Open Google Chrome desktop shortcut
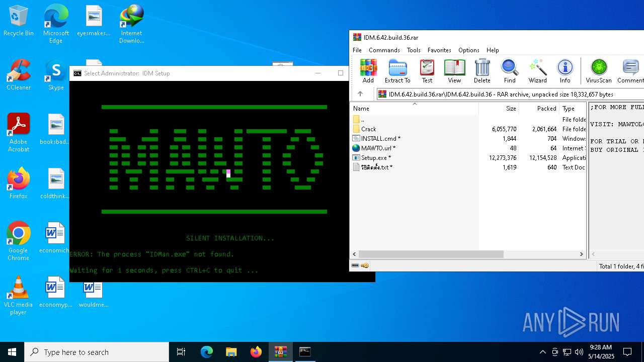This screenshot has width=644, height=362. [19, 241]
